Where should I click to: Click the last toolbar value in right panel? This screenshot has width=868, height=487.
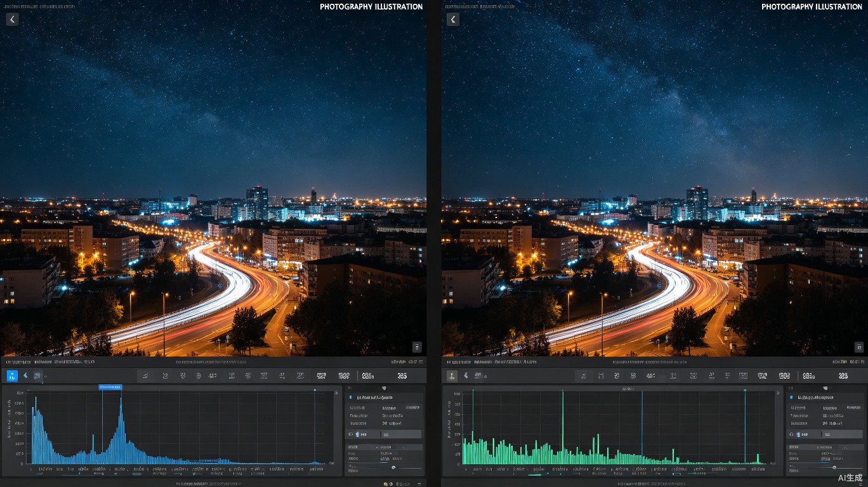(x=843, y=376)
